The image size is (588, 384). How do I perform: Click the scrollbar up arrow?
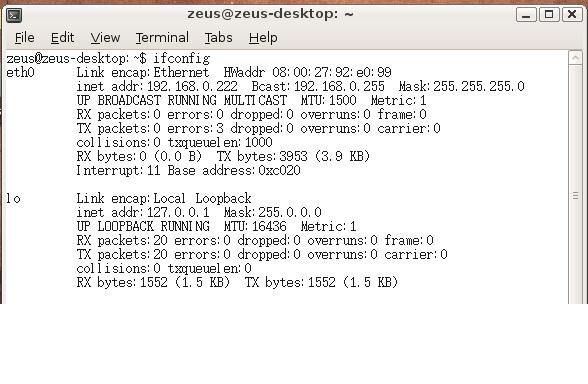[575, 58]
